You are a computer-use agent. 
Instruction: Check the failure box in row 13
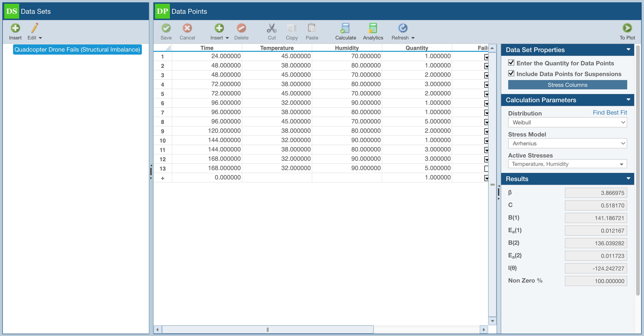click(486, 168)
